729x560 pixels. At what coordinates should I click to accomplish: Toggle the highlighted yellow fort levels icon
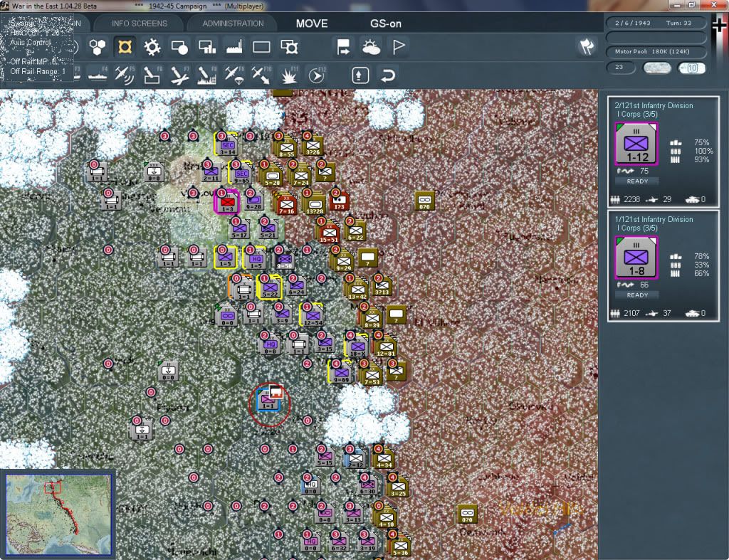click(125, 47)
